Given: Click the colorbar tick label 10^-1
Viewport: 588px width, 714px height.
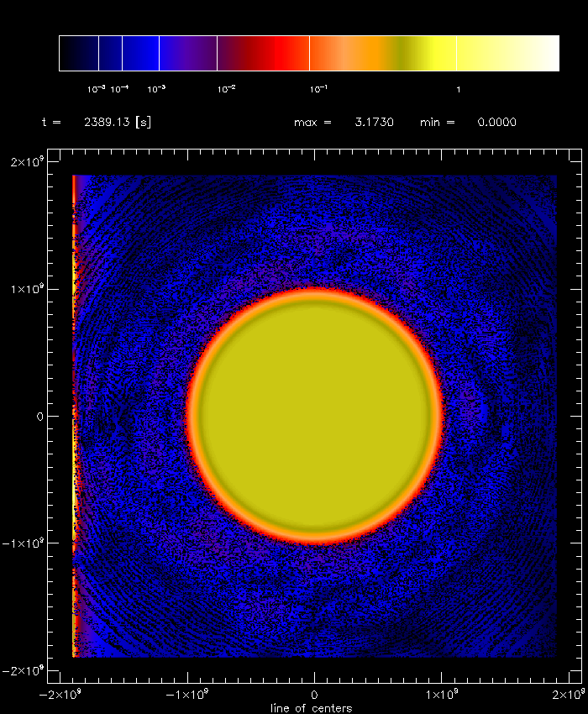Looking at the screenshot, I should pos(318,89).
